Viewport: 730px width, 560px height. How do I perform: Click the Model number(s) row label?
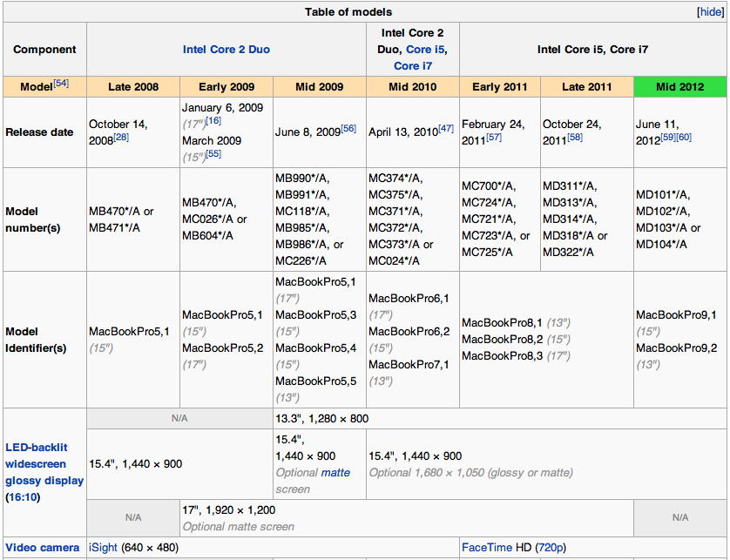tap(32, 219)
